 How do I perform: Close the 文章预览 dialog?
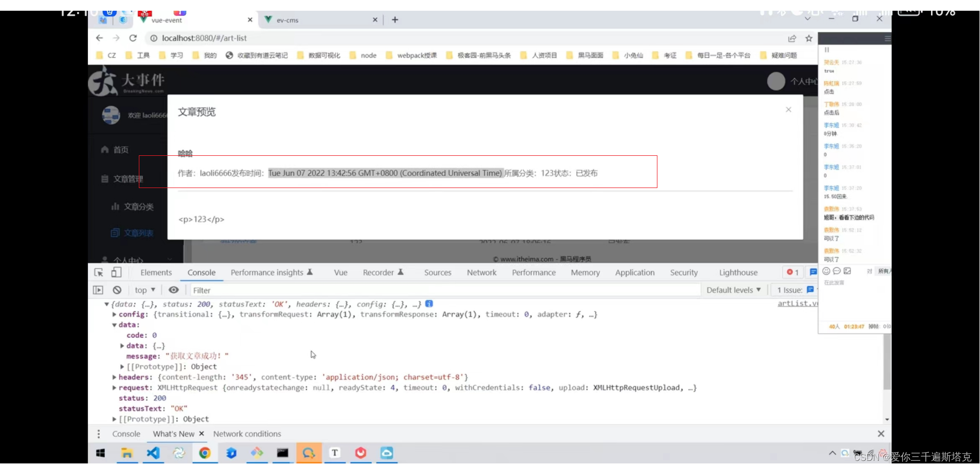789,110
